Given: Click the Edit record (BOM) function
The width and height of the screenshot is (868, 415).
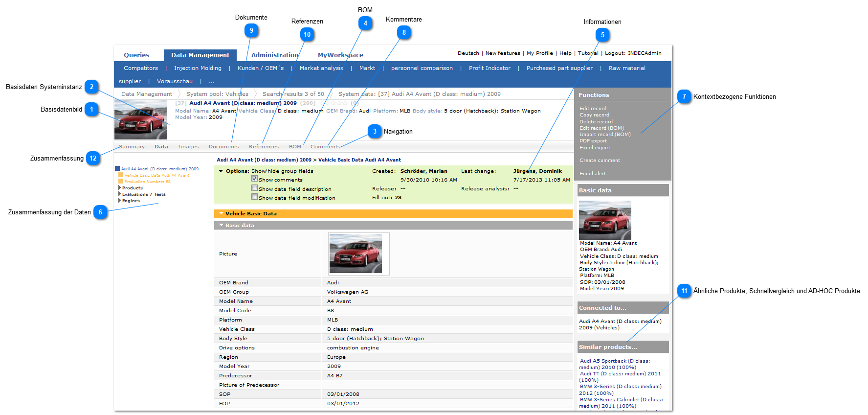Looking at the screenshot, I should [x=601, y=128].
